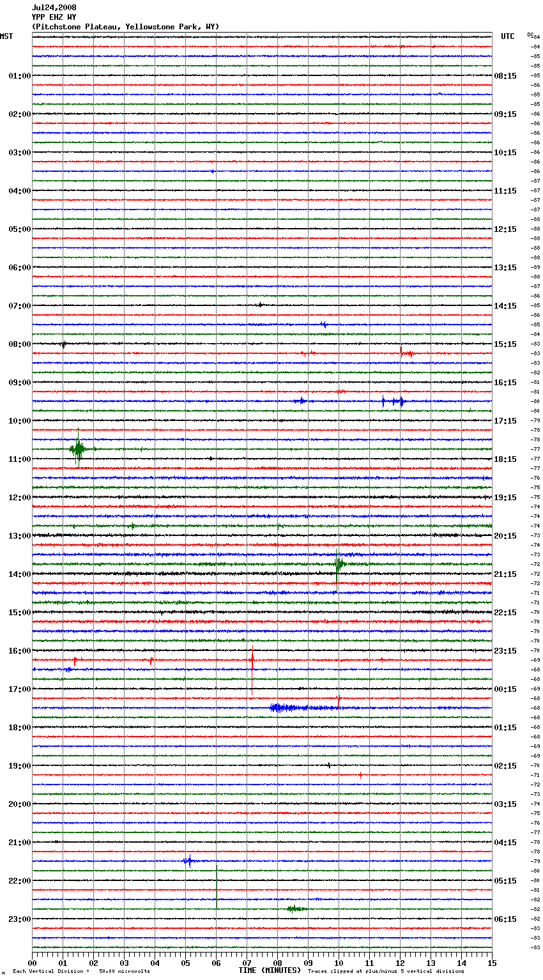543x980 pixels.
Task: Click the MST timezone header
Action: coord(6,36)
